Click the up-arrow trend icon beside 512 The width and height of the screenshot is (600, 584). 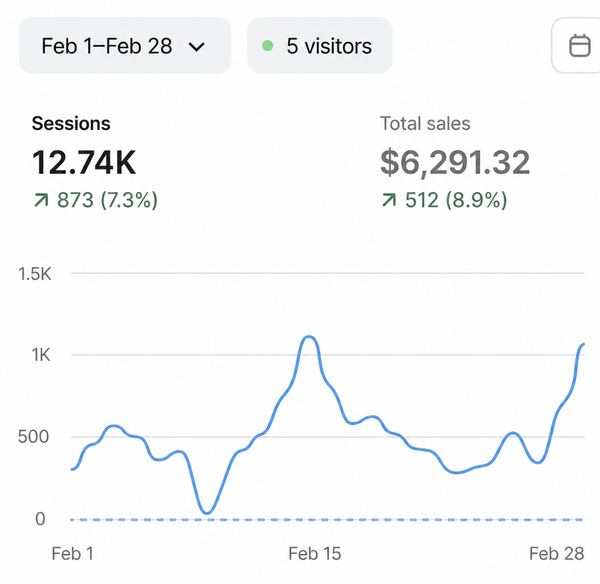tap(389, 201)
